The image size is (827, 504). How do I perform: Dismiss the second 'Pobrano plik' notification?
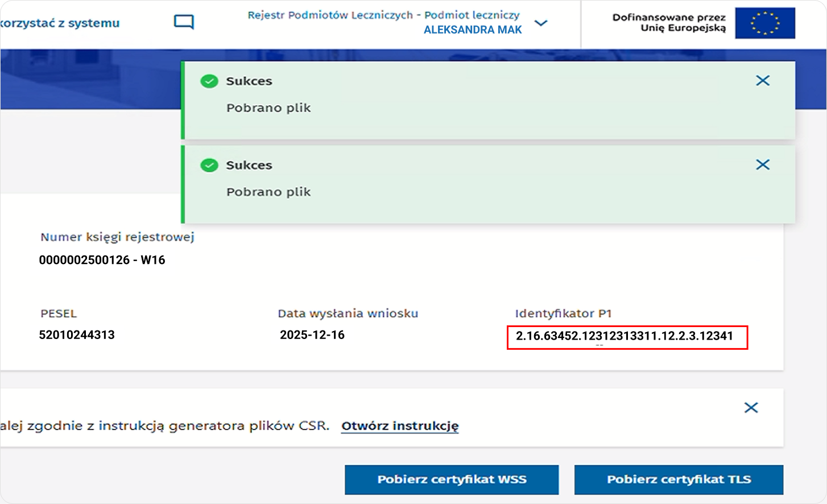763,164
